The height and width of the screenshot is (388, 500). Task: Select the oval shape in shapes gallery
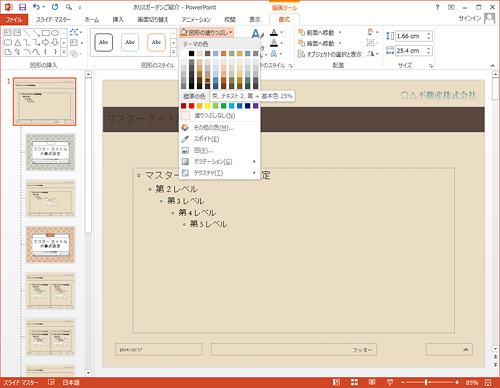coord(55,33)
